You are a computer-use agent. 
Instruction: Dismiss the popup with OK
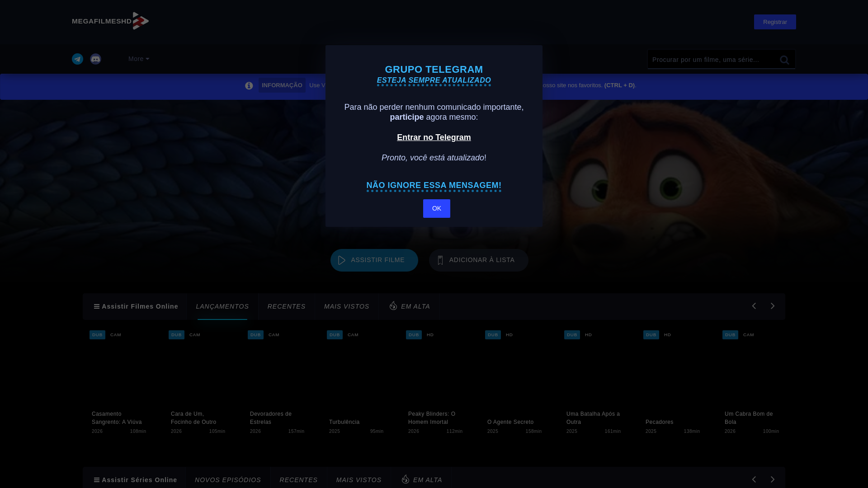click(437, 208)
